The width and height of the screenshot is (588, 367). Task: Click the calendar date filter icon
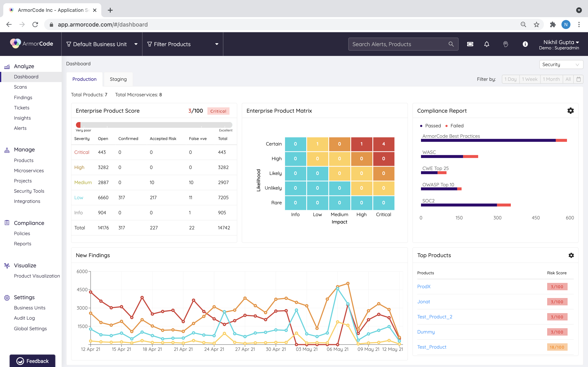click(x=578, y=79)
